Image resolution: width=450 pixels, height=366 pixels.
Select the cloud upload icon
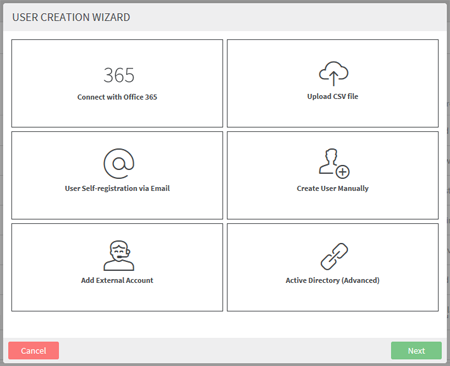334,73
